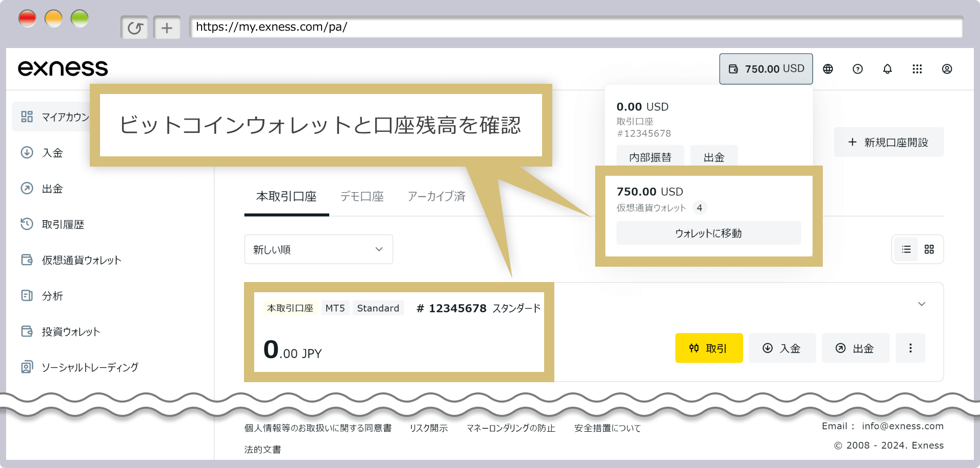This screenshot has width=980, height=468.
Task: Click the 0.00 USD balance in popup
Action: pyautogui.click(x=643, y=107)
